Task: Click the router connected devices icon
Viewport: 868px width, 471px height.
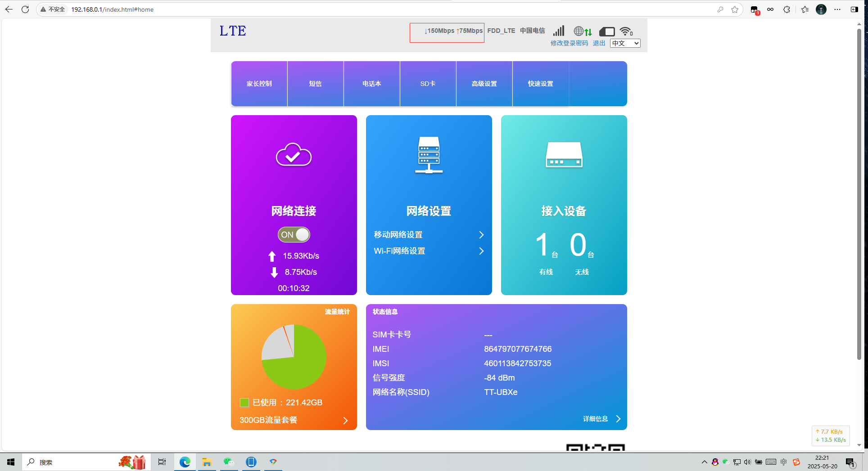Action: click(x=564, y=155)
